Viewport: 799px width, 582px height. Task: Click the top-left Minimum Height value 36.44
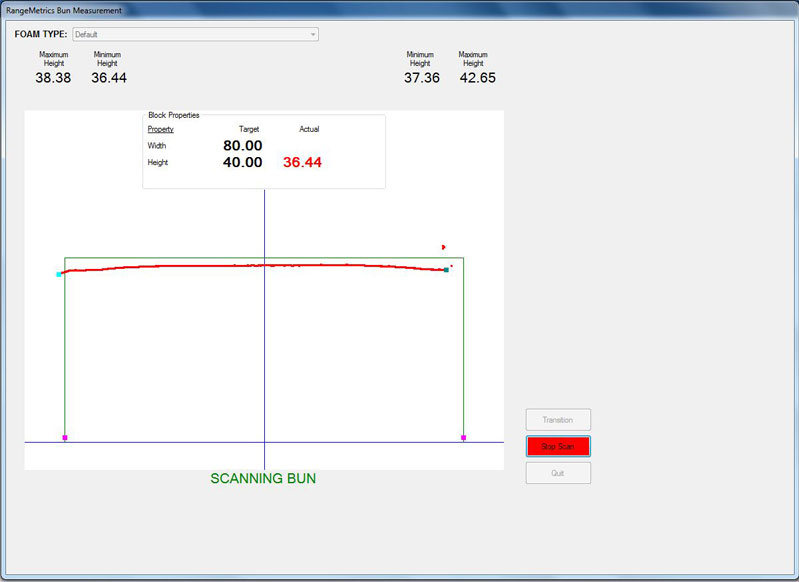click(x=109, y=78)
